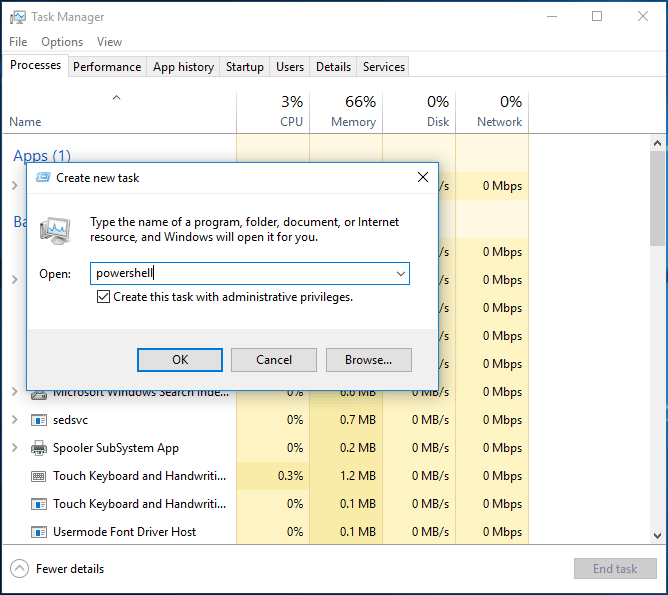Click Cancel in Create new task dialog
Viewport: 668px width, 595px height.
click(x=274, y=360)
